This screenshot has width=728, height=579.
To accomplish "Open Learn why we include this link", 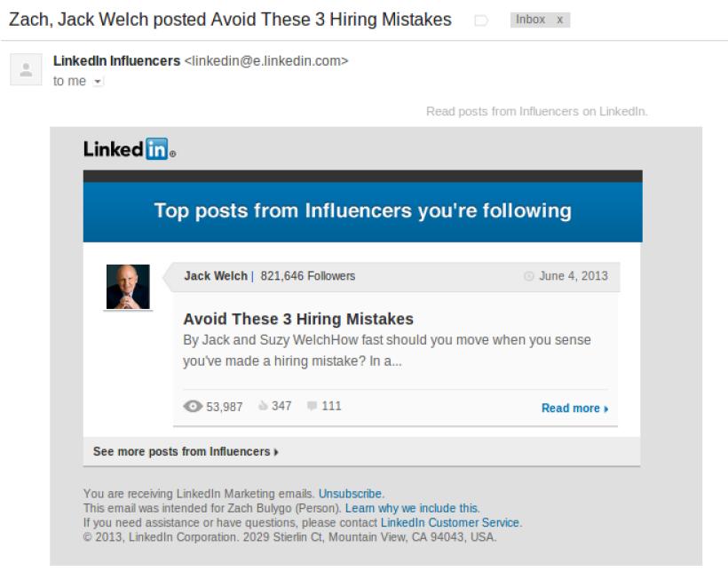I will tap(412, 509).
